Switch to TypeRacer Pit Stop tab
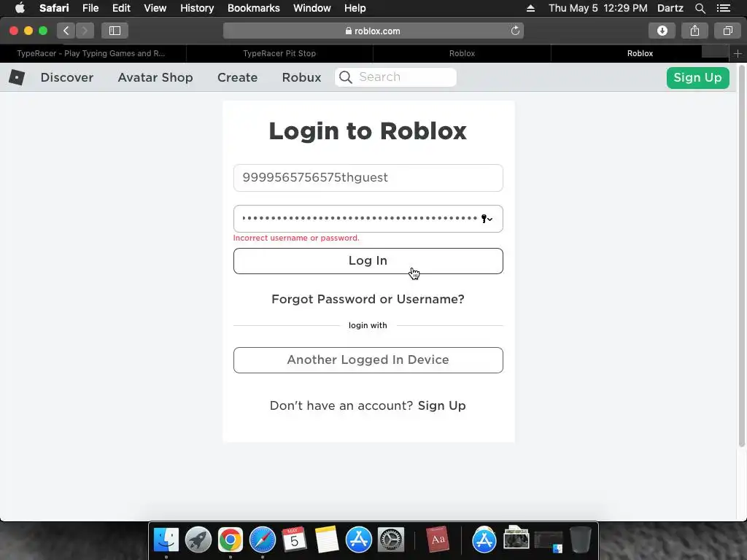Image resolution: width=747 pixels, height=560 pixels. 279,53
